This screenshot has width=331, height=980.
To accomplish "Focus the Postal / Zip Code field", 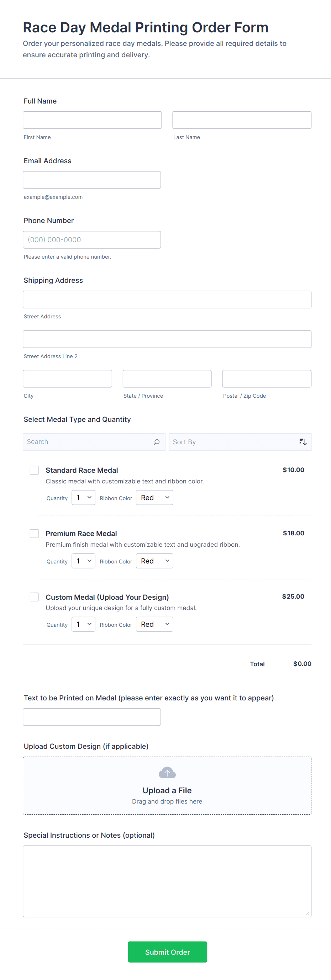I will (266, 378).
